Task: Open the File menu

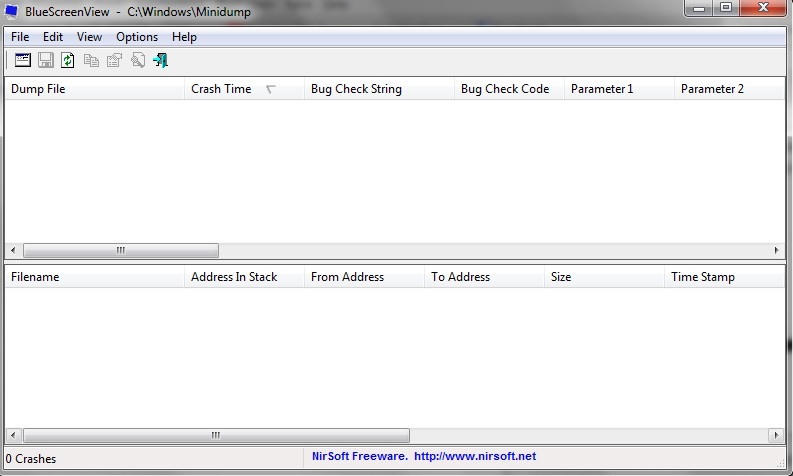Action: 20,37
